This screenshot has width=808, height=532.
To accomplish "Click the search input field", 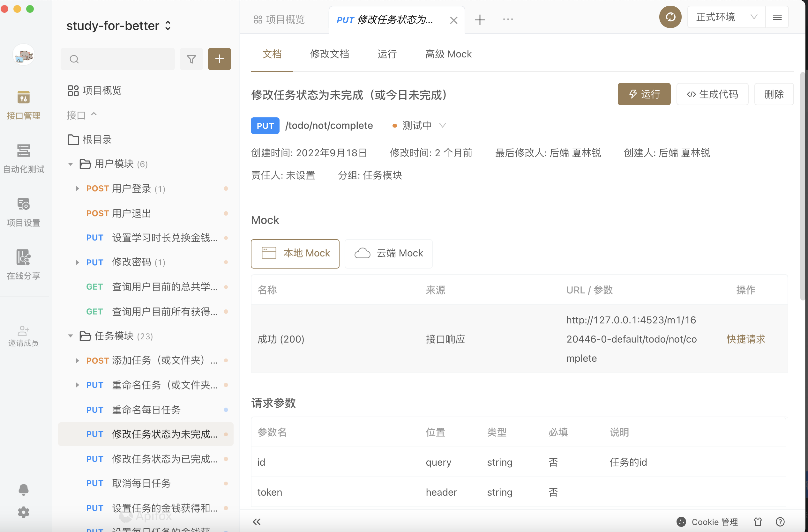I will (118, 59).
